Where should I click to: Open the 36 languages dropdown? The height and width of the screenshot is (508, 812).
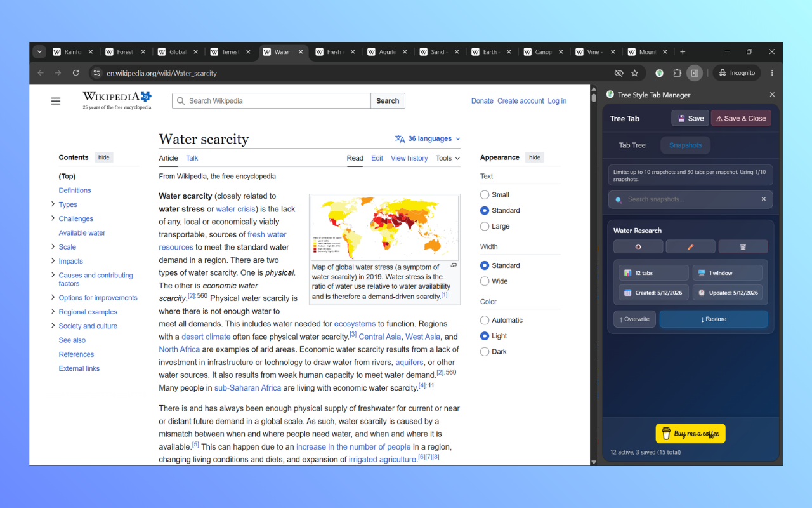tap(428, 138)
